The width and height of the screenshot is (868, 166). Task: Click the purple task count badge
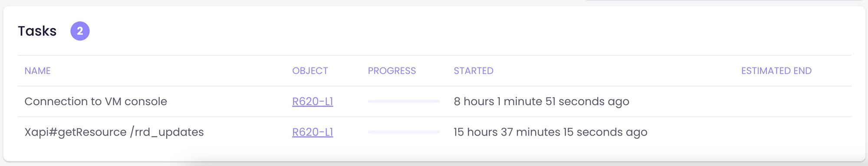[80, 31]
